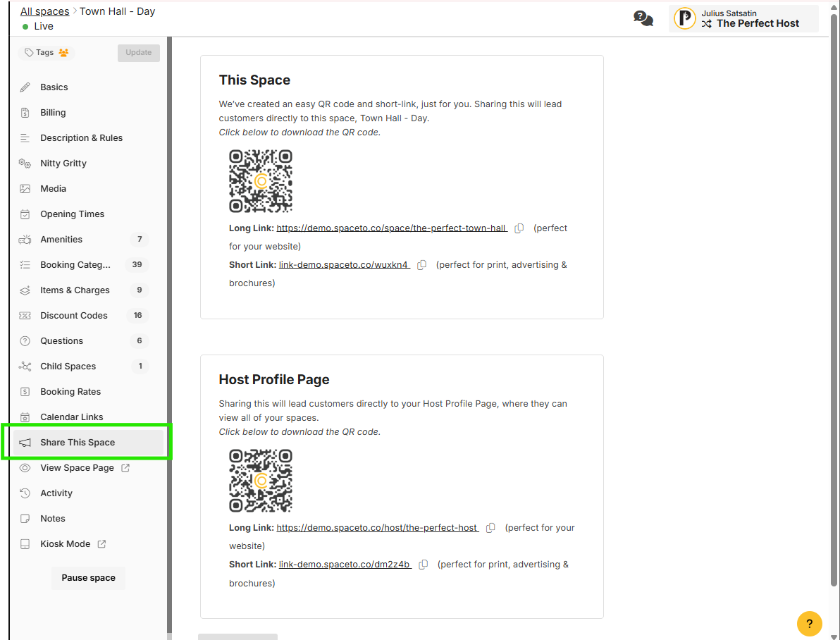Download the This Space QR code
Image resolution: width=840 pixels, height=640 pixels.
(261, 181)
